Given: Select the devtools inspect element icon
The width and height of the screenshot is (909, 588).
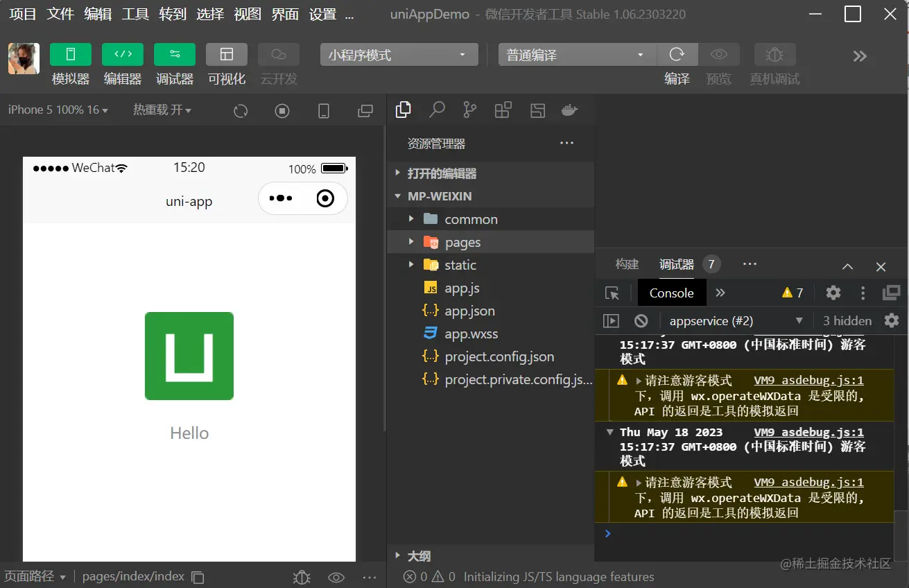Looking at the screenshot, I should pyautogui.click(x=612, y=293).
